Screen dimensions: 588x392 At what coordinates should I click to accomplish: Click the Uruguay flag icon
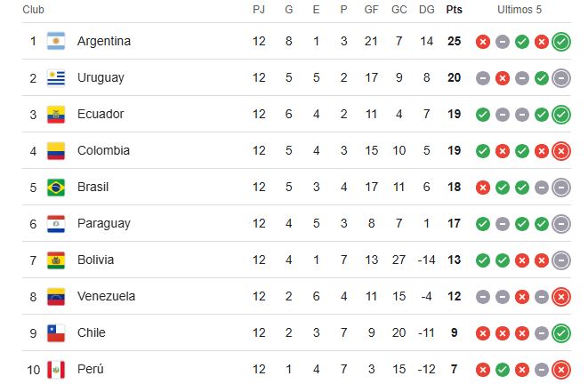pyautogui.click(x=56, y=77)
